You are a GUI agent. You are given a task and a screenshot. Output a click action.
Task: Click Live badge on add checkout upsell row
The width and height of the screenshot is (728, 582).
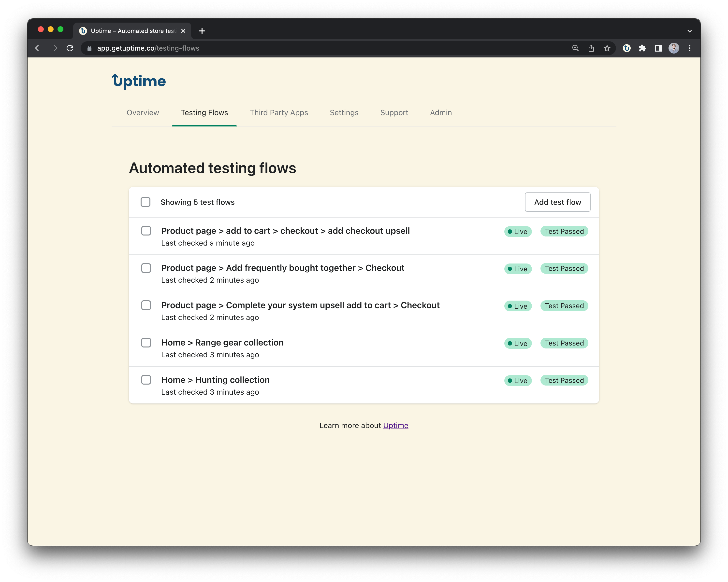coord(518,232)
